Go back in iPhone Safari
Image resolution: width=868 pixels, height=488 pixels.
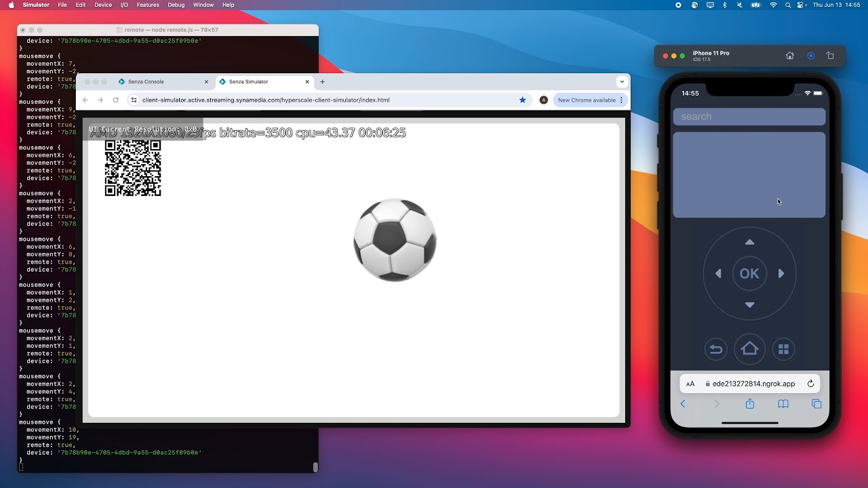(x=683, y=404)
